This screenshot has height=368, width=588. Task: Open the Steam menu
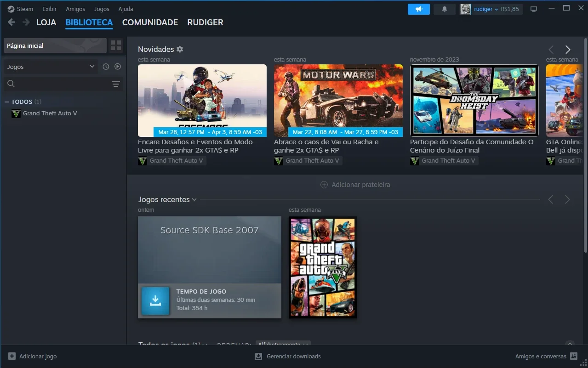(25, 9)
